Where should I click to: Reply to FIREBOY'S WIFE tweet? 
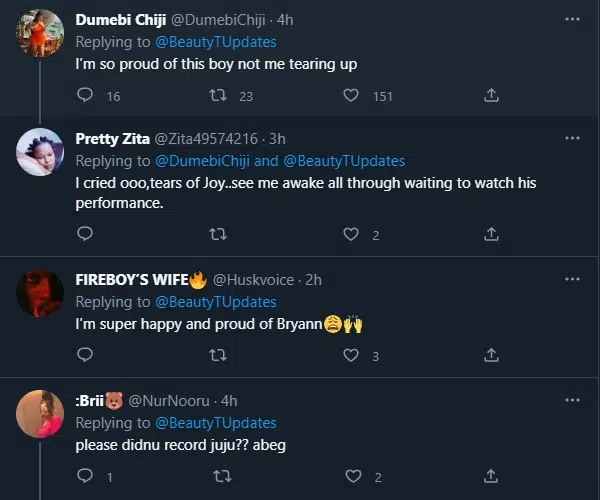point(85,355)
